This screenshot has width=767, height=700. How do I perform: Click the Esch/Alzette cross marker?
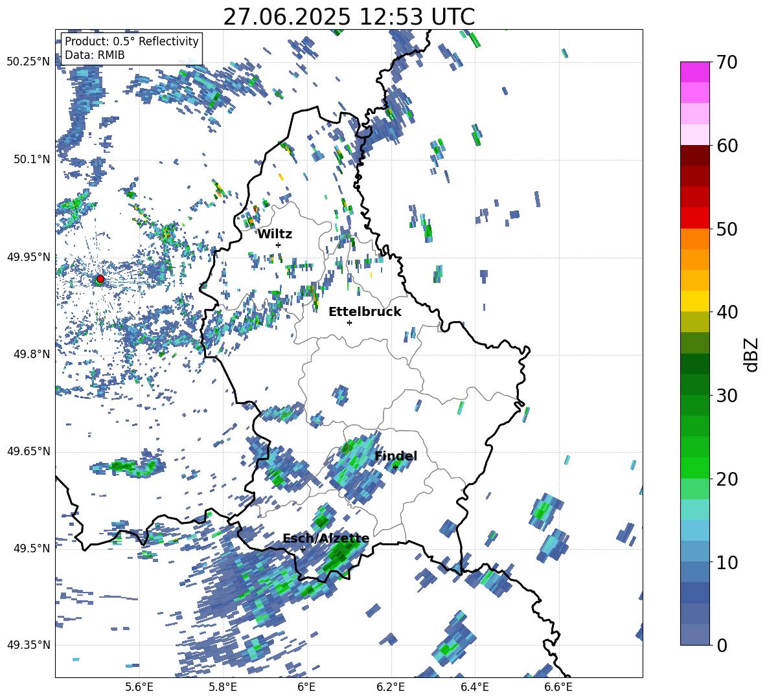tap(303, 549)
